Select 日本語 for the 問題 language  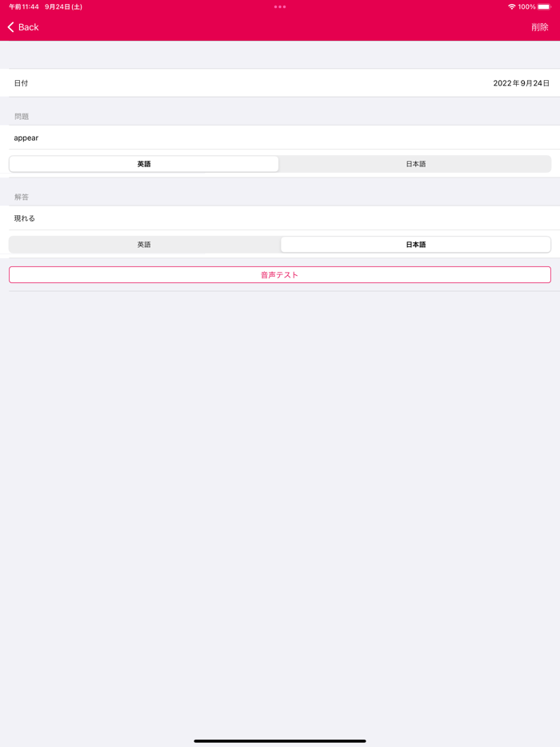[x=415, y=164]
